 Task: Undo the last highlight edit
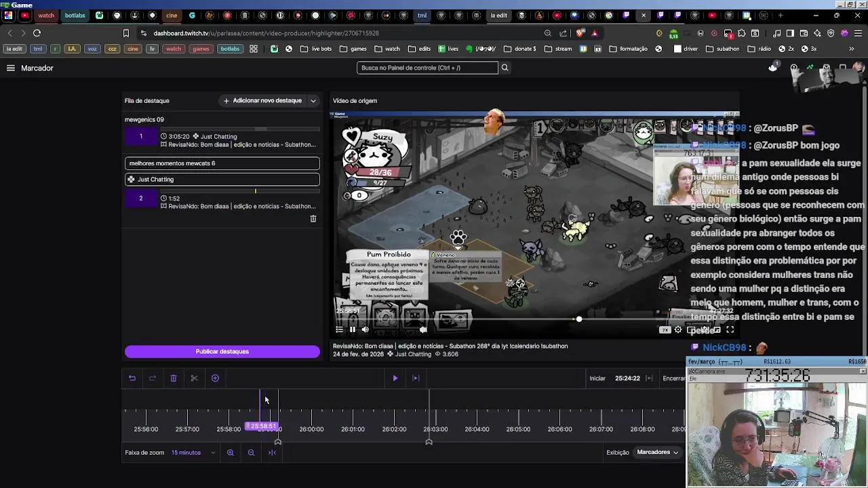[132, 378]
